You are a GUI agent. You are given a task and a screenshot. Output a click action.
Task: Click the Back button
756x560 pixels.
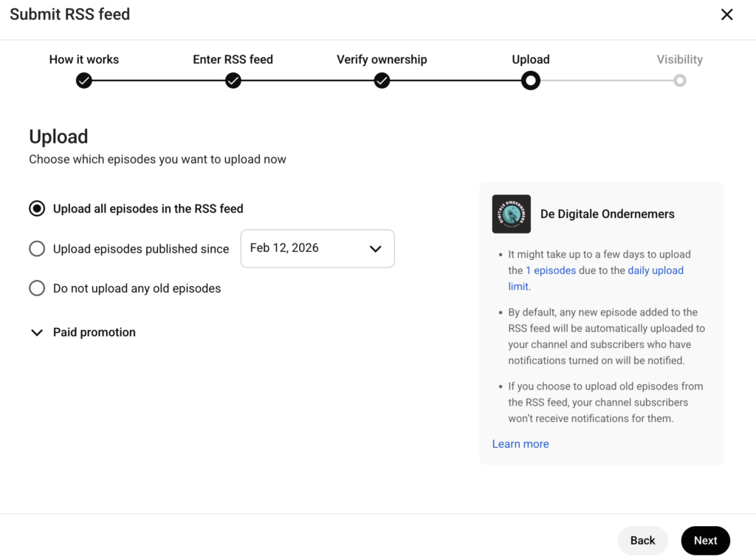[642, 540]
